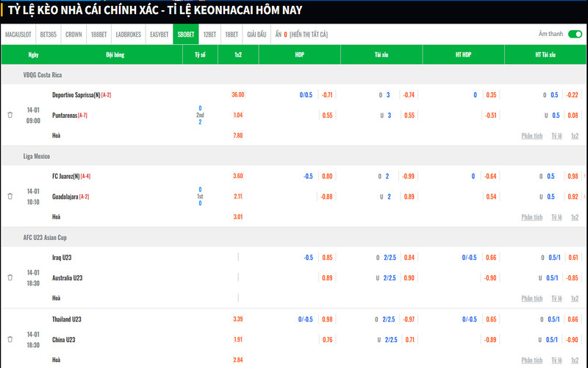The image size is (588, 368).
Task: Select Guadalajara 1x2 odds 2.11
Action: [237, 197]
